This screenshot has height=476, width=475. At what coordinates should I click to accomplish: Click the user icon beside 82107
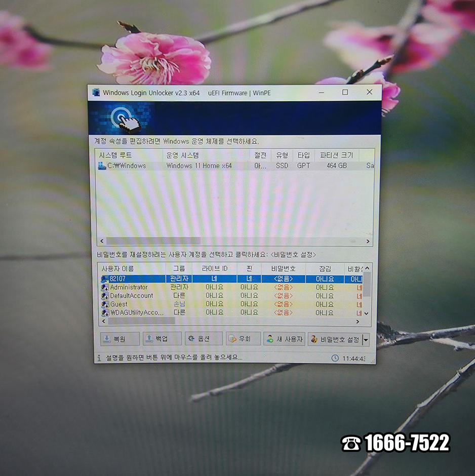[105, 279]
